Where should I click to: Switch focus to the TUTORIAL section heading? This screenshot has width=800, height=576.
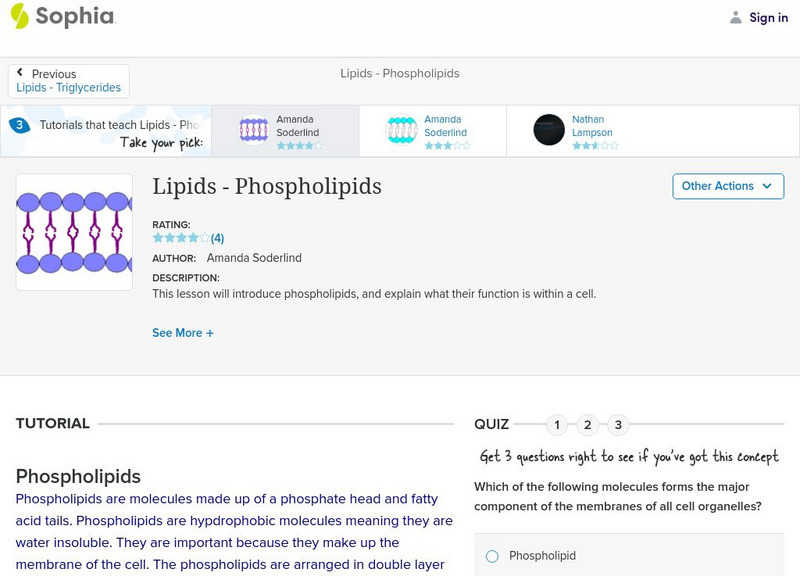[51, 423]
